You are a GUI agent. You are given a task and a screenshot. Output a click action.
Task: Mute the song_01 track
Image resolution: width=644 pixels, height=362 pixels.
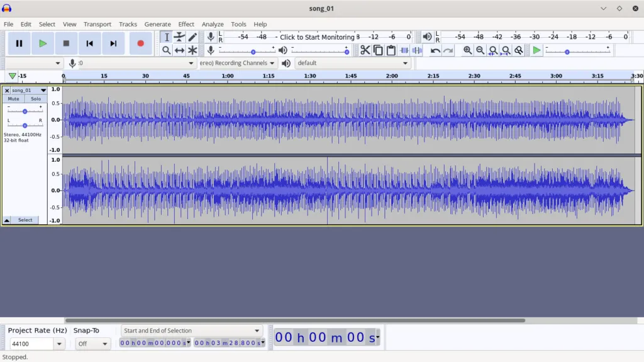(14, 99)
